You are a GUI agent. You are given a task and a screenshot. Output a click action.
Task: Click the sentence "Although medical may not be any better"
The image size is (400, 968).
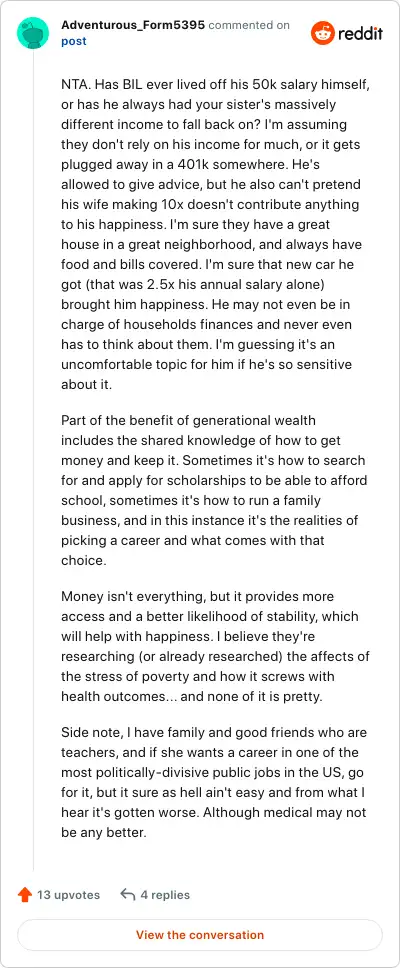(217, 822)
